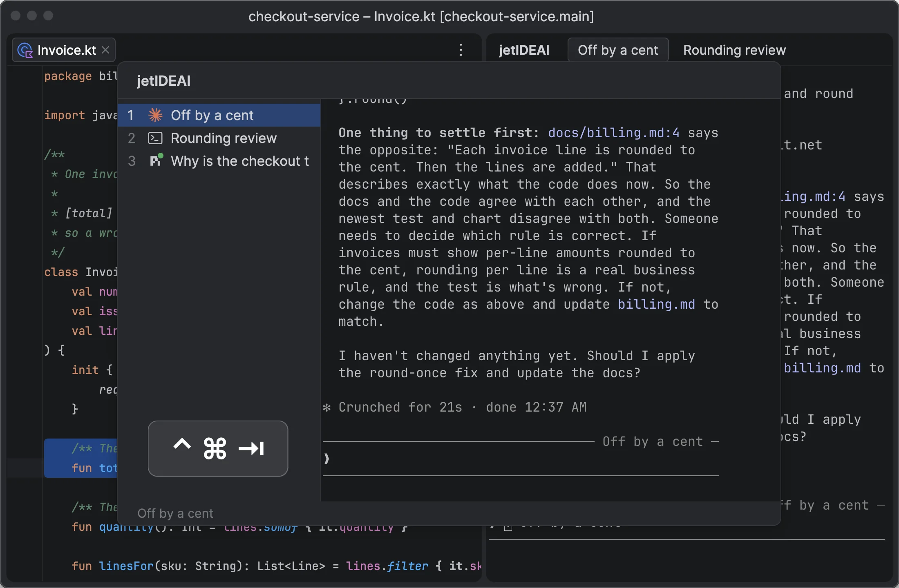Click the jetIDEAI popup header title
899x588 pixels.
coord(163,81)
